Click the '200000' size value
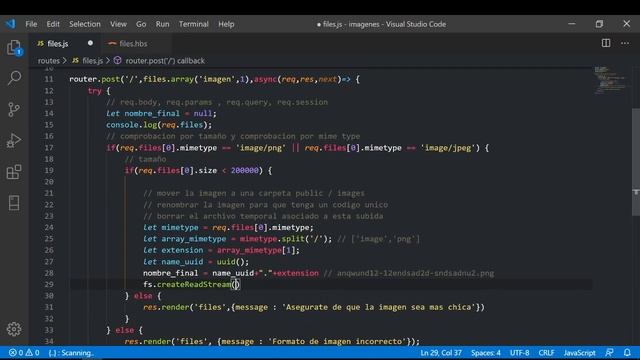This screenshot has height=360, width=640. [244, 171]
